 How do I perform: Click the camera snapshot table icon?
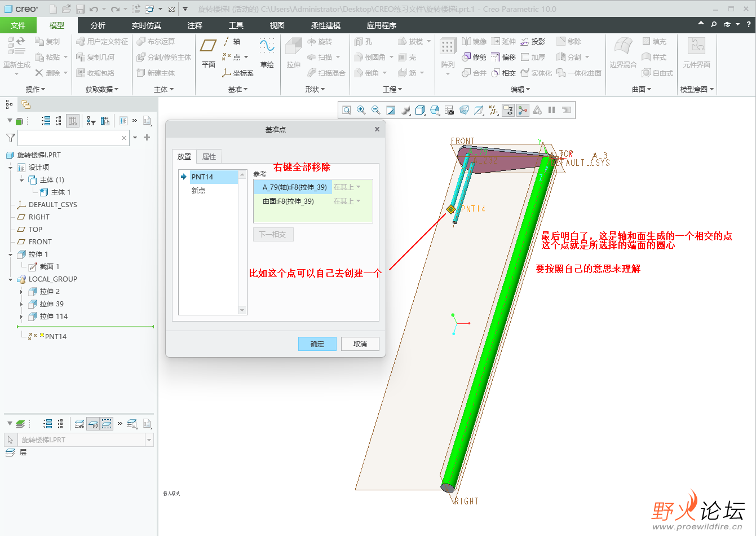(449, 110)
